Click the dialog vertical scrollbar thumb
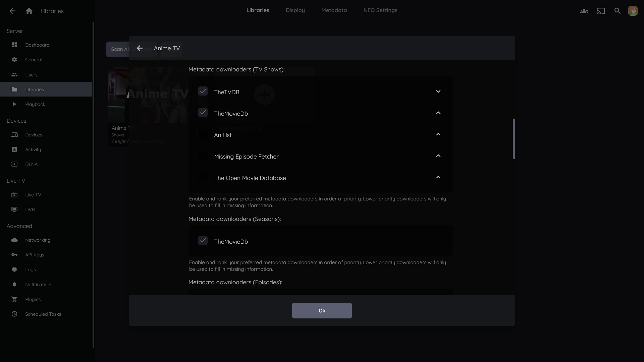644x362 pixels. pyautogui.click(x=514, y=139)
